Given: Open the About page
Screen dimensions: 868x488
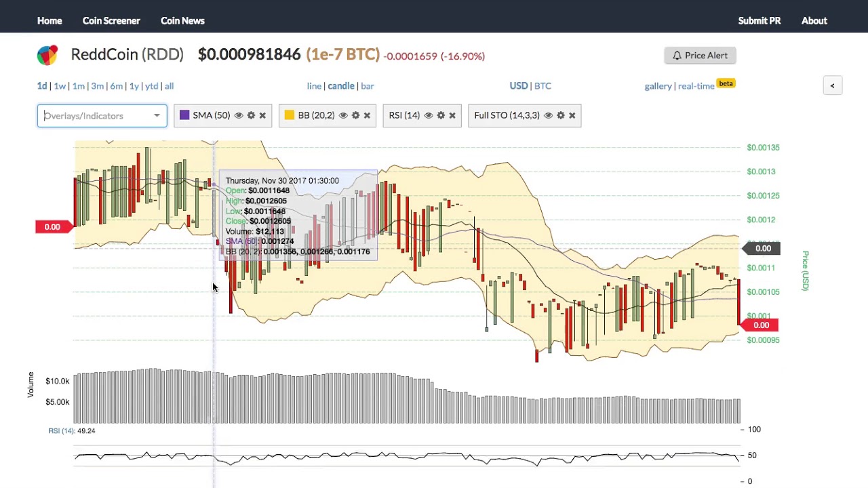Looking at the screenshot, I should 814,20.
